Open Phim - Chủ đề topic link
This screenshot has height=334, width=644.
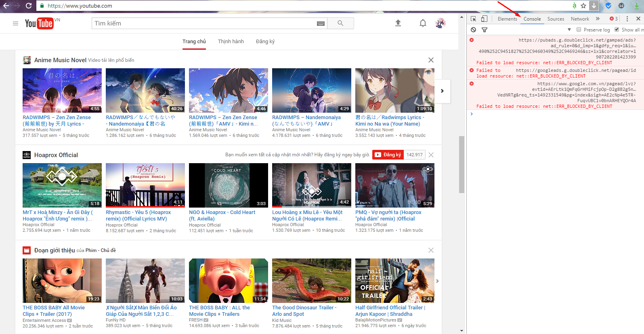101,250
